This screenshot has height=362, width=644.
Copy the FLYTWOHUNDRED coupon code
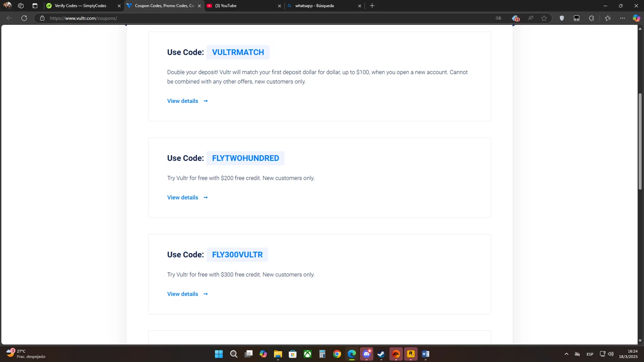coord(246,158)
